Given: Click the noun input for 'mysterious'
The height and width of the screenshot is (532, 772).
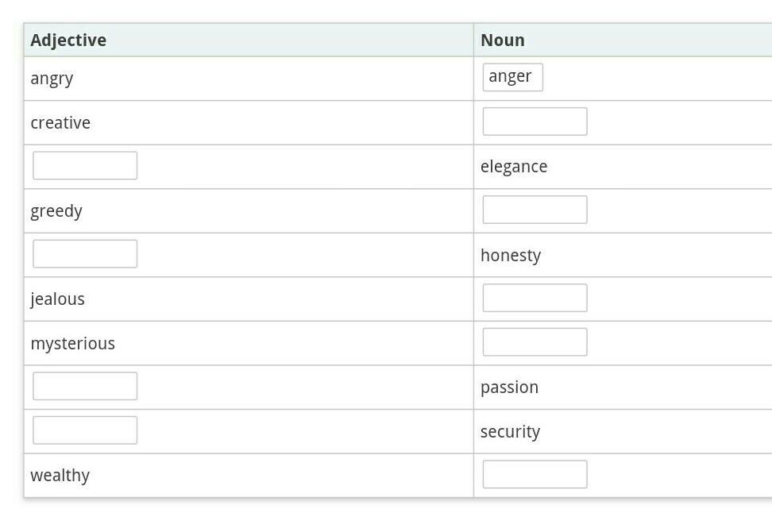Looking at the screenshot, I should coord(535,342).
